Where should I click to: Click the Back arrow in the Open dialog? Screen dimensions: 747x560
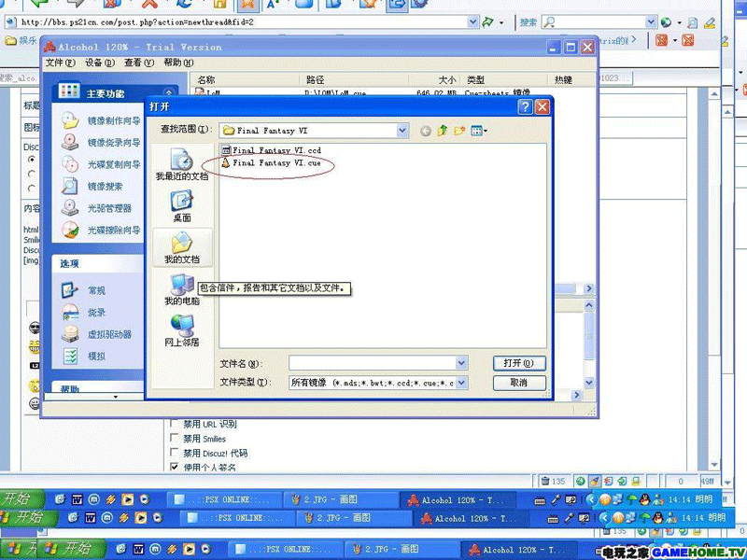coord(426,131)
